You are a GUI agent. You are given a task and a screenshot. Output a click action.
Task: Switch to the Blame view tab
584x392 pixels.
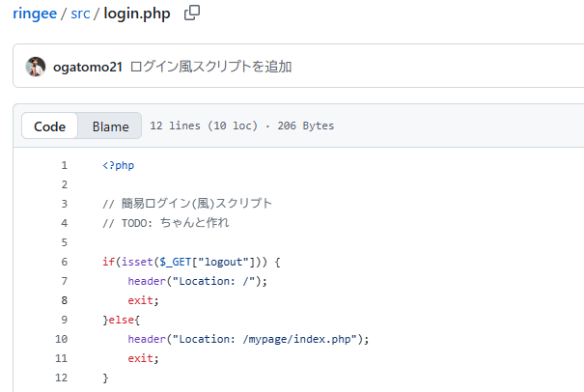[110, 126]
